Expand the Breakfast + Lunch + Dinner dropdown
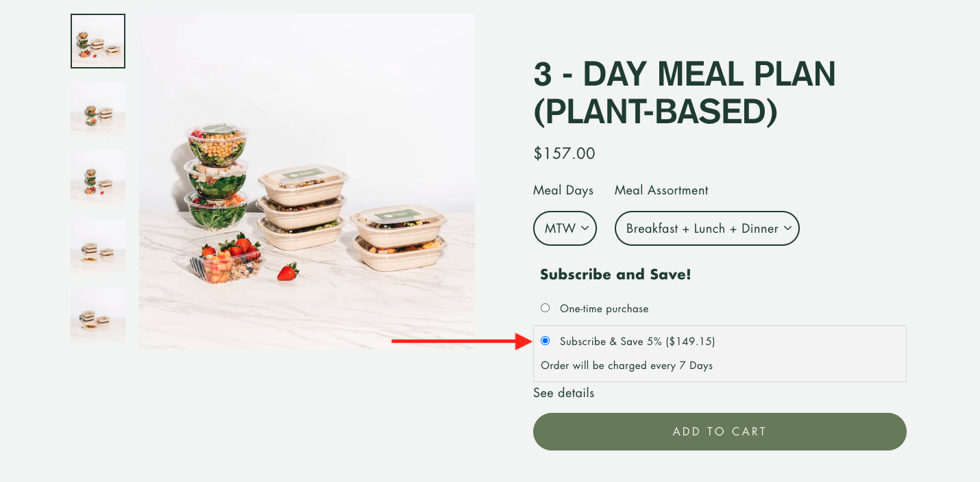 707,228
